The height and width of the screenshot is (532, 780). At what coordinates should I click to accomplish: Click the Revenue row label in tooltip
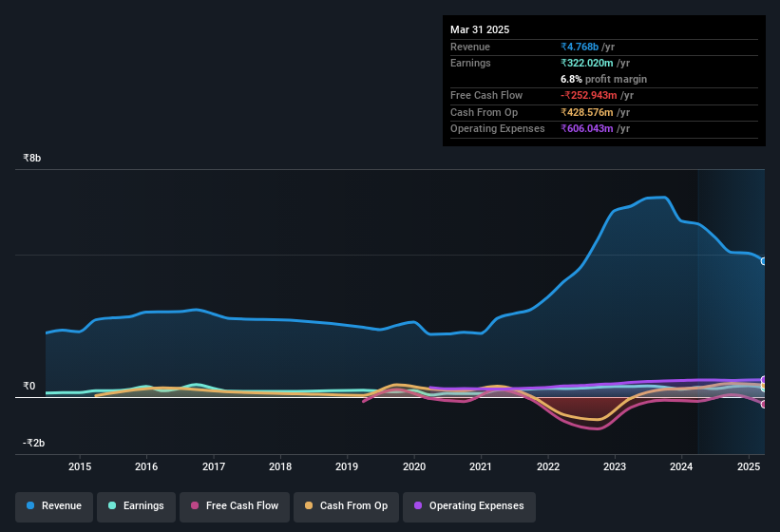[x=470, y=47]
